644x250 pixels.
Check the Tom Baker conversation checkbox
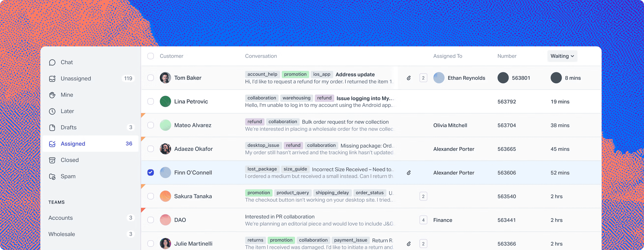[x=150, y=78]
